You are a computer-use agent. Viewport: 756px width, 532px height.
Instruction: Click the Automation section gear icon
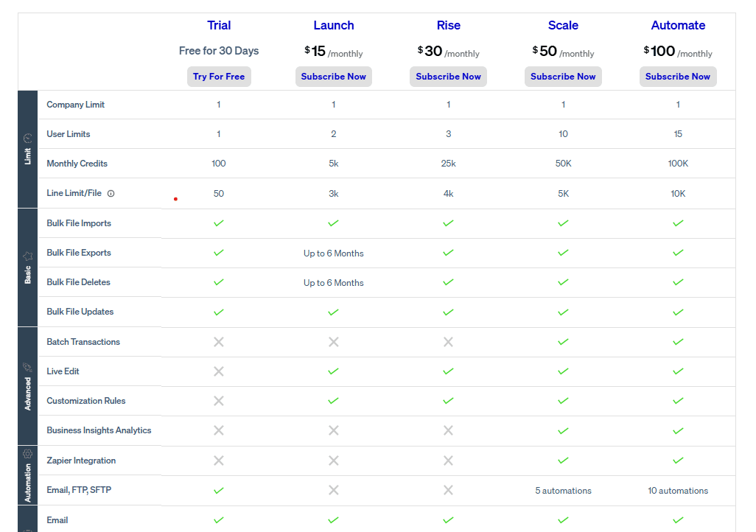28,454
